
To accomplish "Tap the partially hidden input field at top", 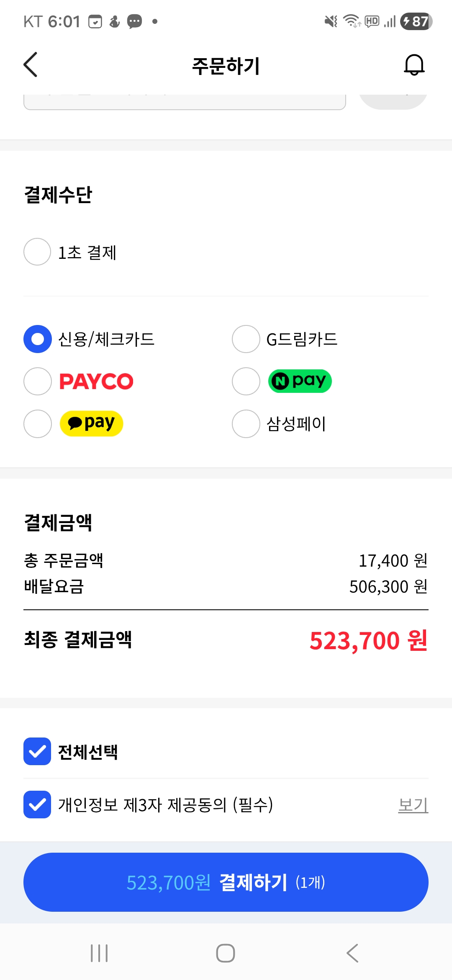I will pos(184,102).
